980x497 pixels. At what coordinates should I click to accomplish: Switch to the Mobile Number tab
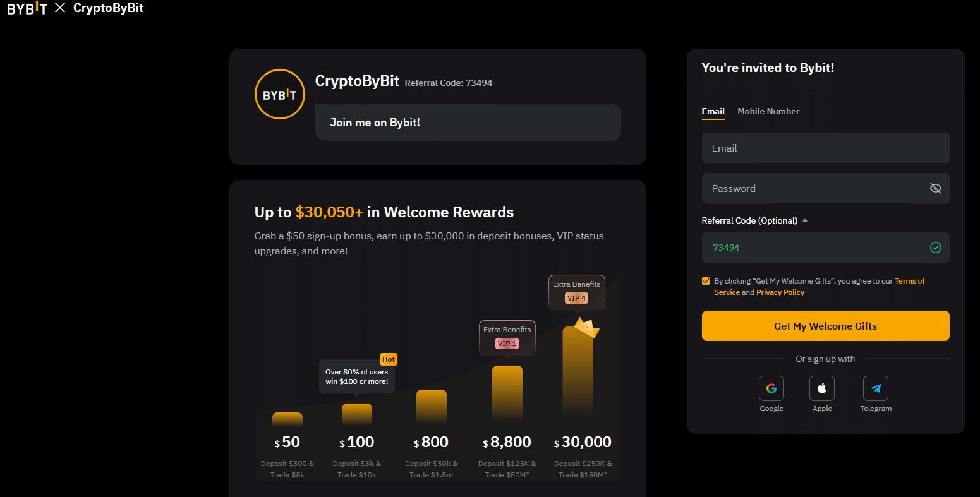click(768, 111)
